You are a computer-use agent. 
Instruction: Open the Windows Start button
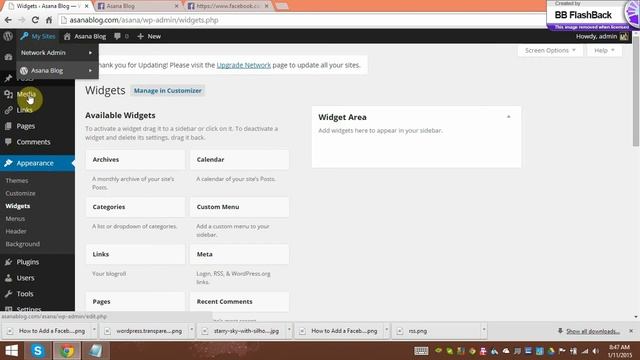pos(11,351)
